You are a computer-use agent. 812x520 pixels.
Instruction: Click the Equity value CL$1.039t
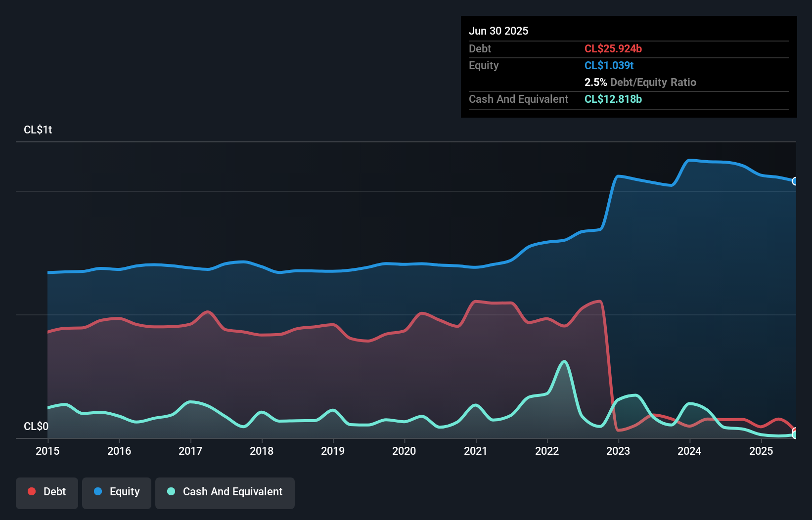(x=609, y=66)
